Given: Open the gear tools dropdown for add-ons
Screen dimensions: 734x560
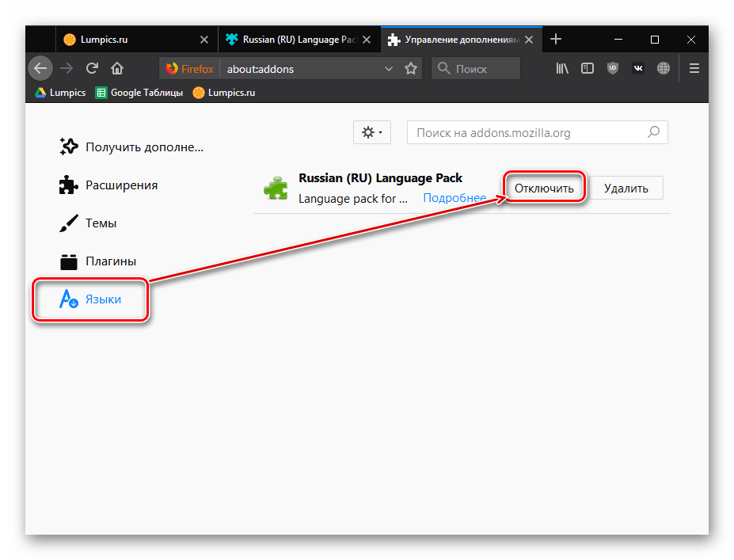Looking at the screenshot, I should [x=371, y=132].
